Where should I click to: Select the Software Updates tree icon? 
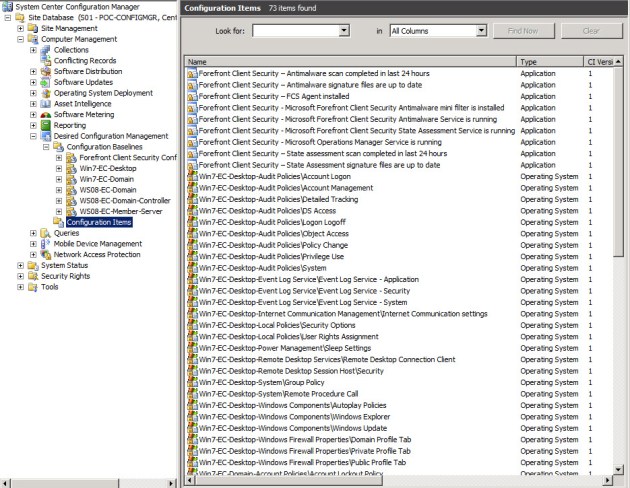[x=46, y=81]
